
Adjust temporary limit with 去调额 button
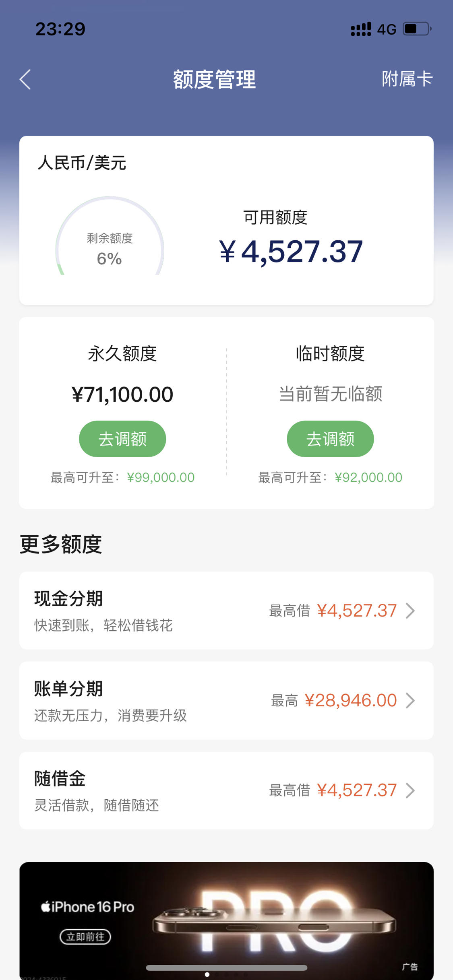[330, 439]
